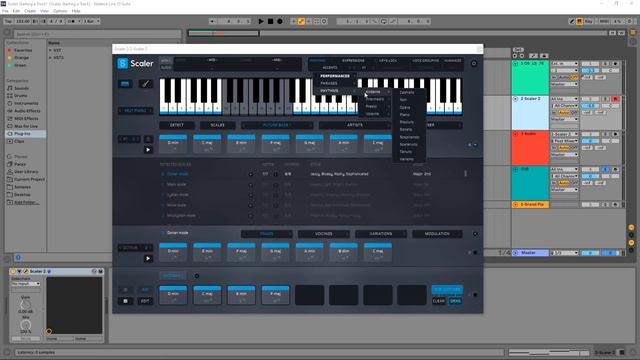Arm the 2 Scaler 2 track
Image resolution: width=640 pixels, height=360 pixels.
(616, 99)
